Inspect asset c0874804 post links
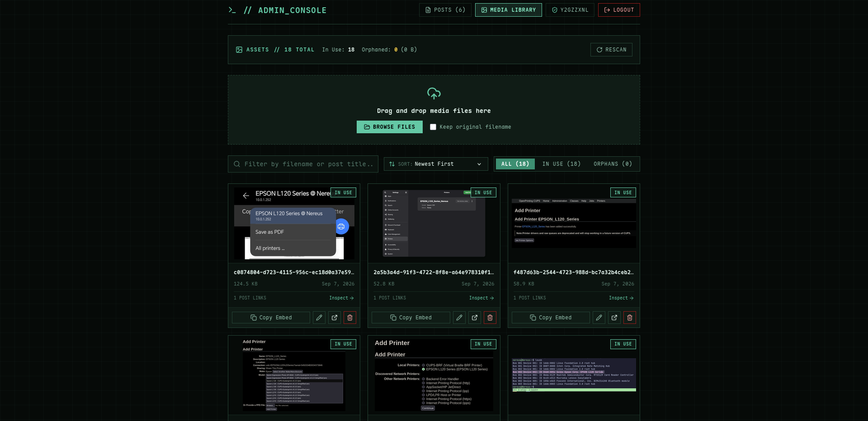The width and height of the screenshot is (868, 421). (341, 298)
